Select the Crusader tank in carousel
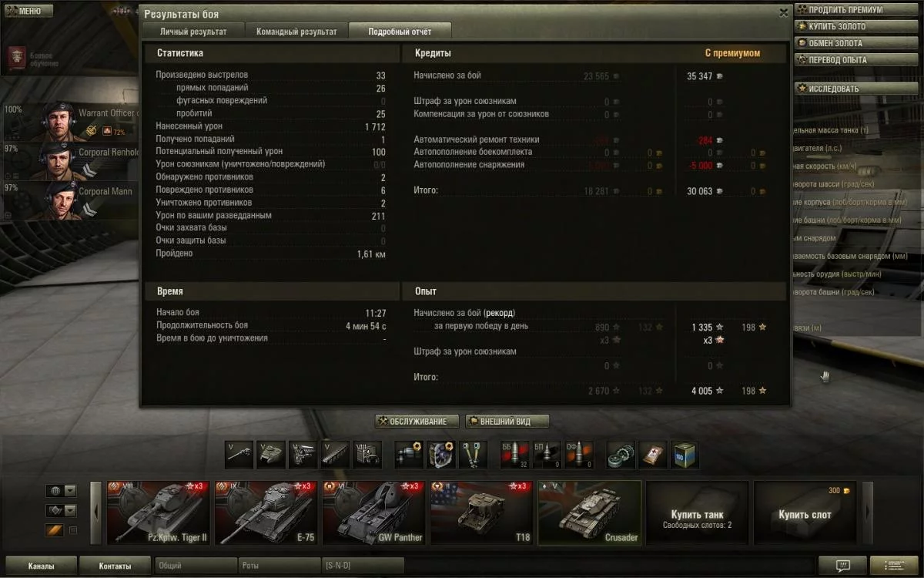924x578 pixels. pyautogui.click(x=589, y=513)
